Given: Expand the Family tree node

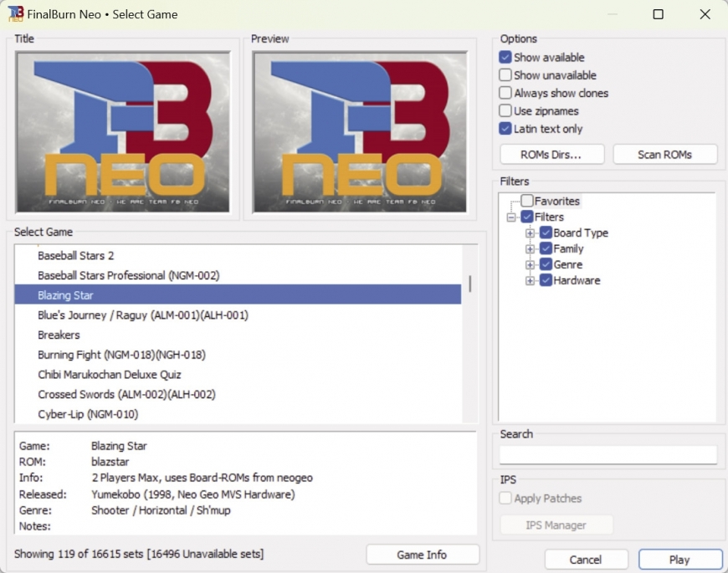Looking at the screenshot, I should tap(530, 248).
